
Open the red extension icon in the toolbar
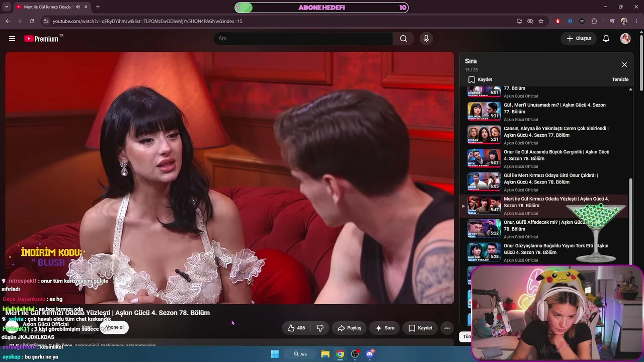tap(557, 21)
